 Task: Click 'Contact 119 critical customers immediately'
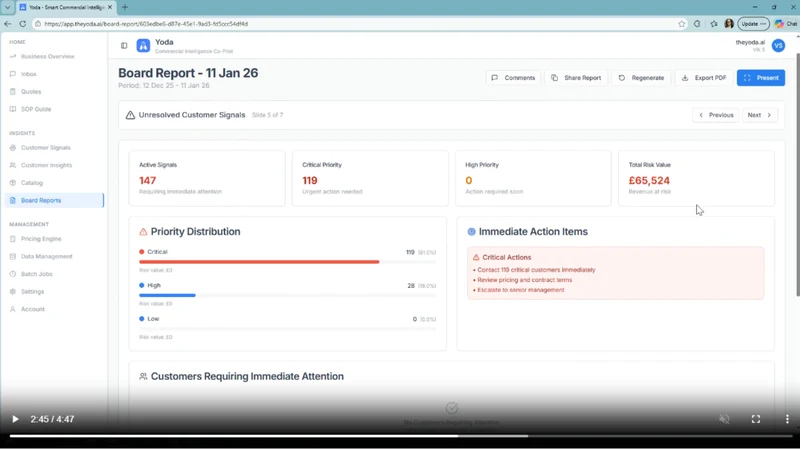[x=536, y=270]
